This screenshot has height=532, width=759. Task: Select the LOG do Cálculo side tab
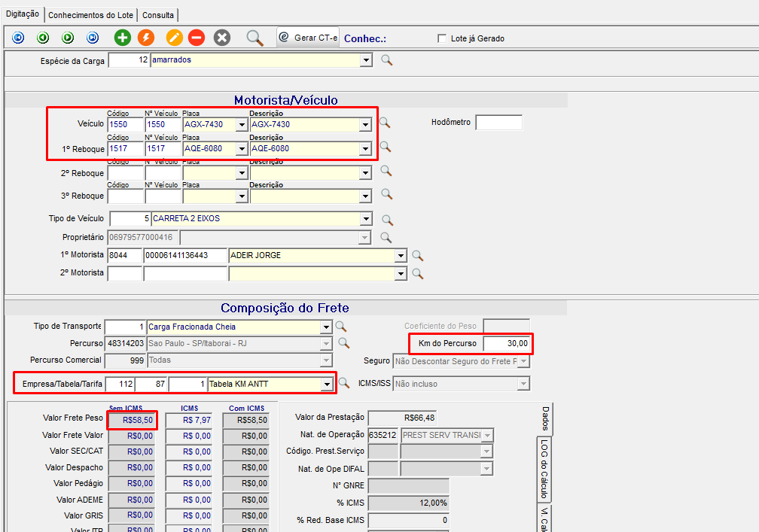pyautogui.click(x=544, y=469)
